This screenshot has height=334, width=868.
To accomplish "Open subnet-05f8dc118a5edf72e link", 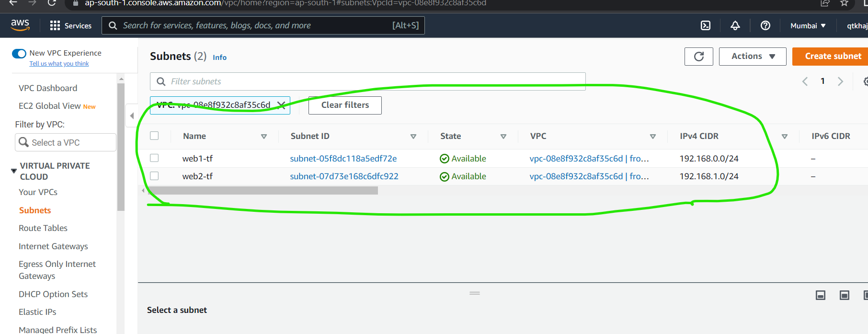I will click(343, 159).
